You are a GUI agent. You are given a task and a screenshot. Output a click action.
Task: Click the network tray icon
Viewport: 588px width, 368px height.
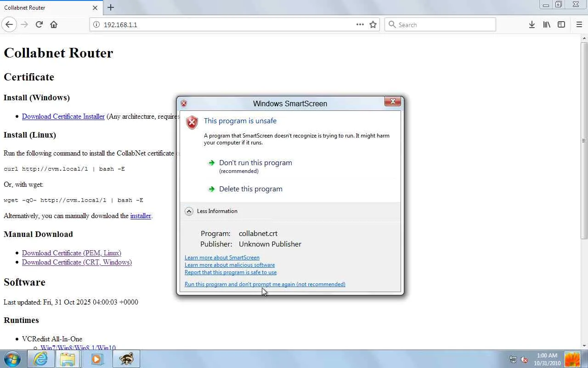[x=513, y=360]
